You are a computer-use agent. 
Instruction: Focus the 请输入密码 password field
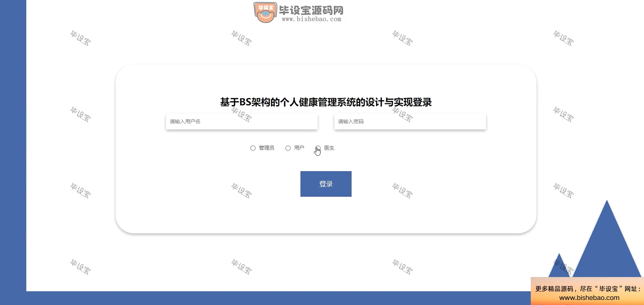pyautogui.click(x=410, y=121)
